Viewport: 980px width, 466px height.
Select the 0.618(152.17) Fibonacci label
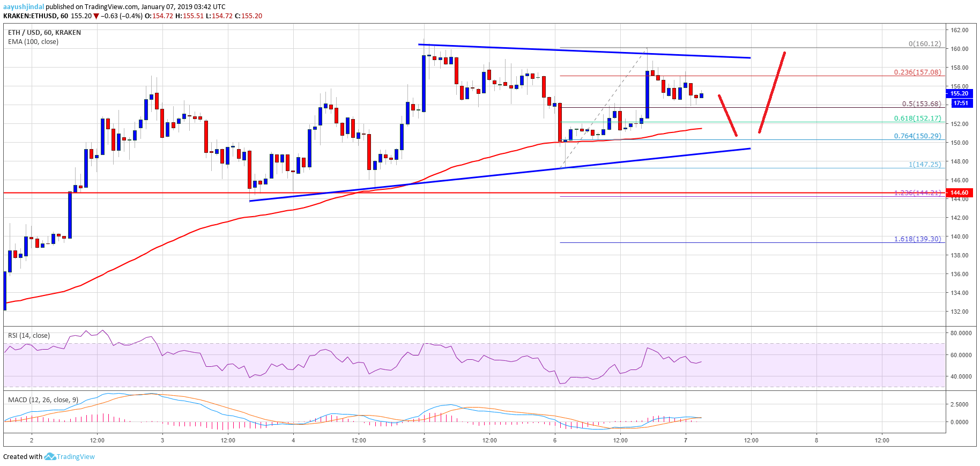click(x=917, y=119)
